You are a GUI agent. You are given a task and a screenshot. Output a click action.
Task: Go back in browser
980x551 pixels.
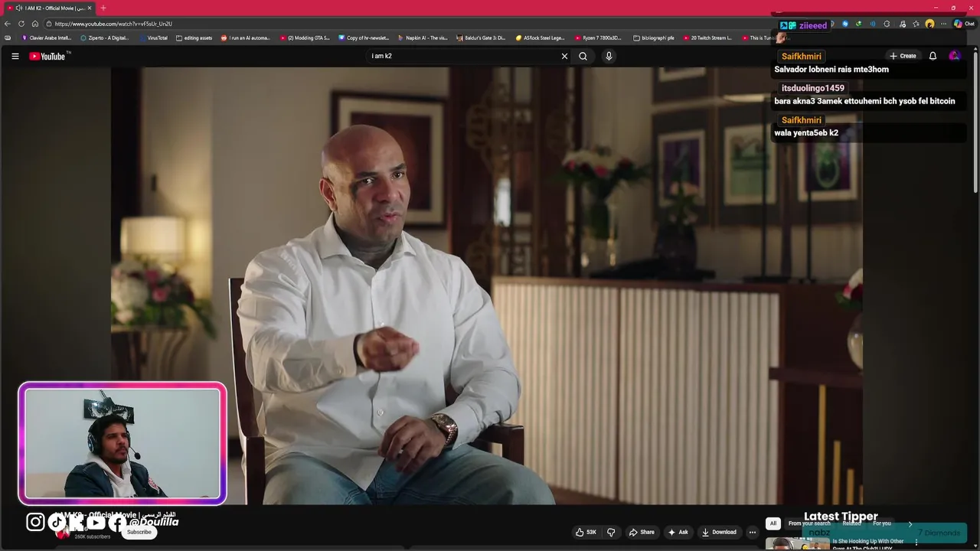point(7,24)
